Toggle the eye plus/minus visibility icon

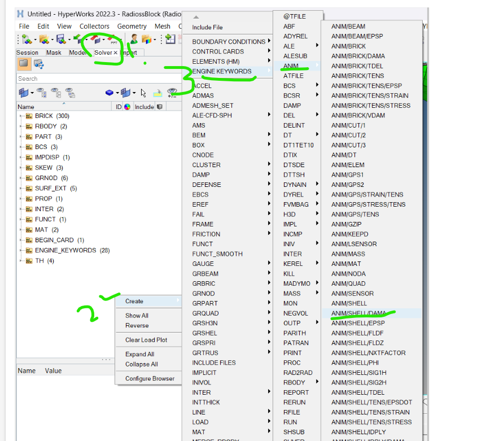tap(172, 93)
